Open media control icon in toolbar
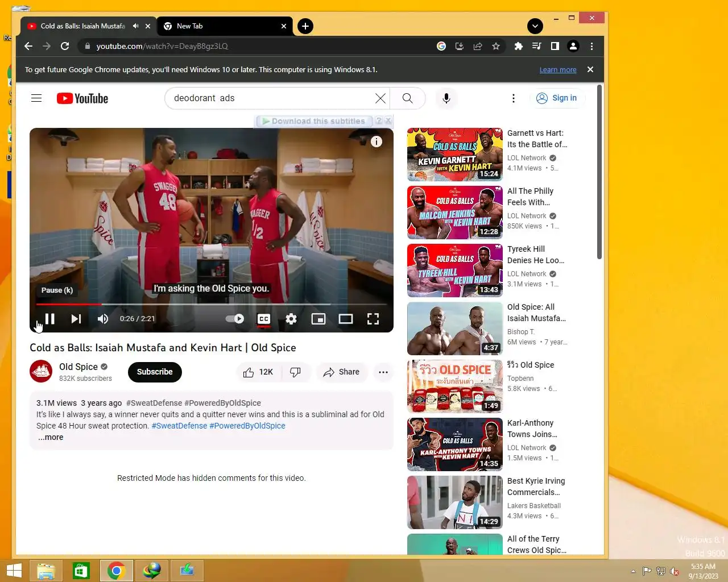Viewport: 728px width, 582px height. (x=536, y=46)
